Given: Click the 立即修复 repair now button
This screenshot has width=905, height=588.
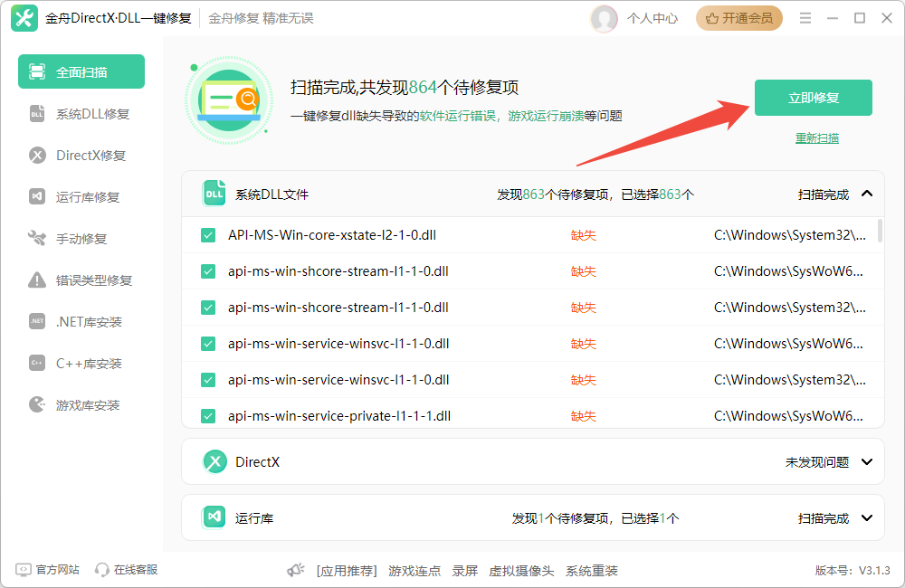Looking at the screenshot, I should pos(814,98).
